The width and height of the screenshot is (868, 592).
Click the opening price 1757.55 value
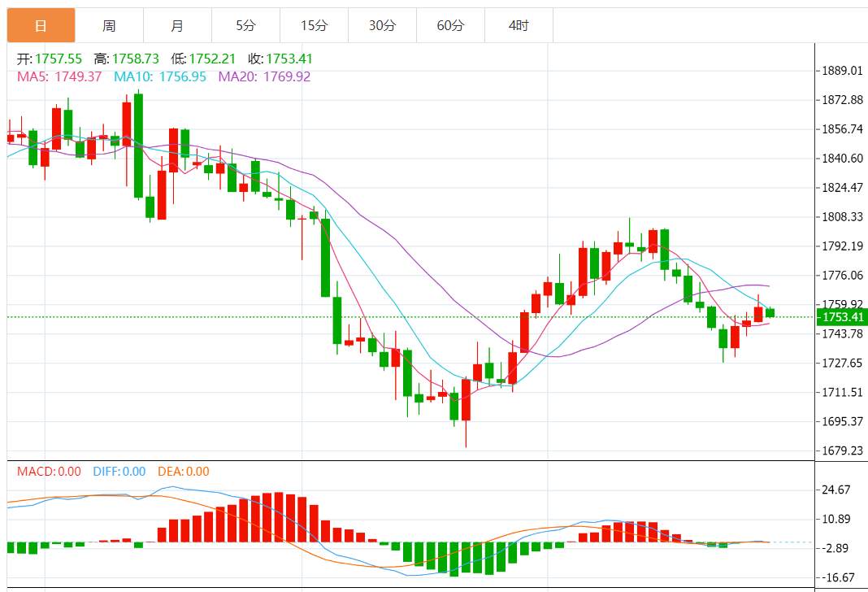click(x=59, y=59)
